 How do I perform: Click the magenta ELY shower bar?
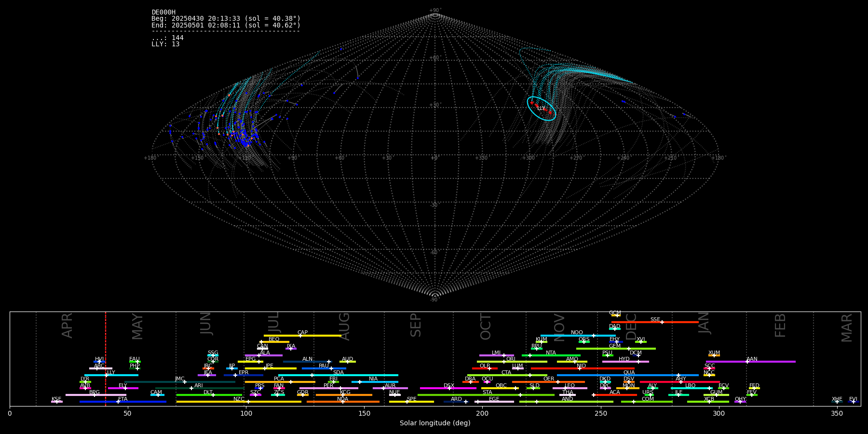tap(123, 388)
